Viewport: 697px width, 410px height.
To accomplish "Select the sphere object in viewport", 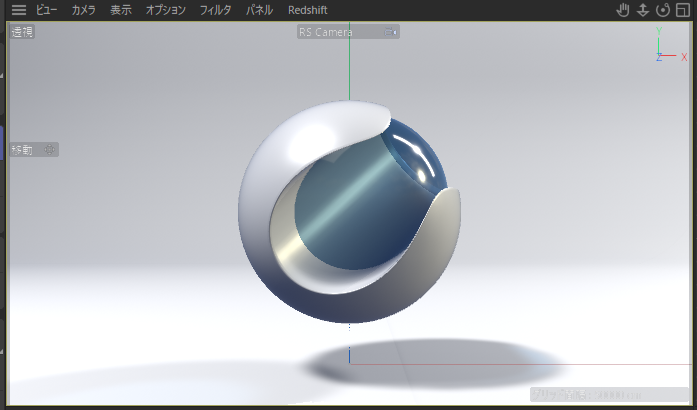I will coord(349,212).
